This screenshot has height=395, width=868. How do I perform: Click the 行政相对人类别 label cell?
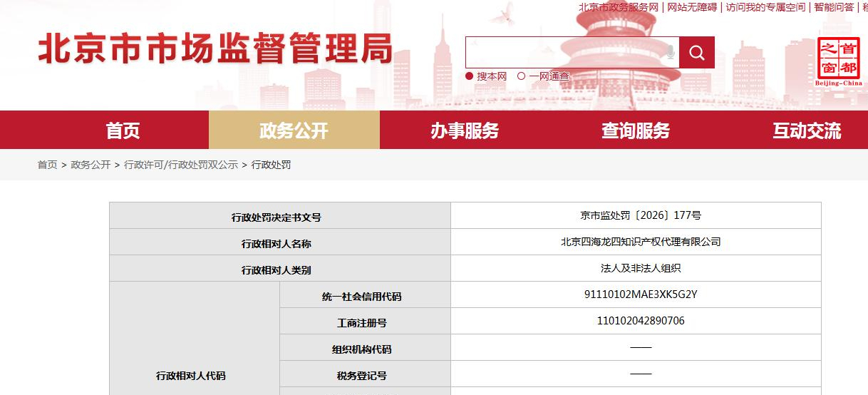(280, 270)
